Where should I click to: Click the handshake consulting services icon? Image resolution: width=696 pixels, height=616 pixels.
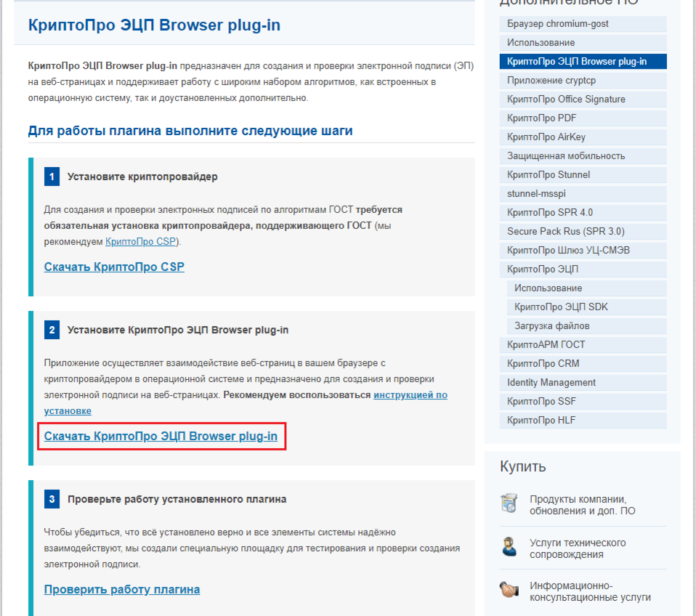click(x=509, y=590)
